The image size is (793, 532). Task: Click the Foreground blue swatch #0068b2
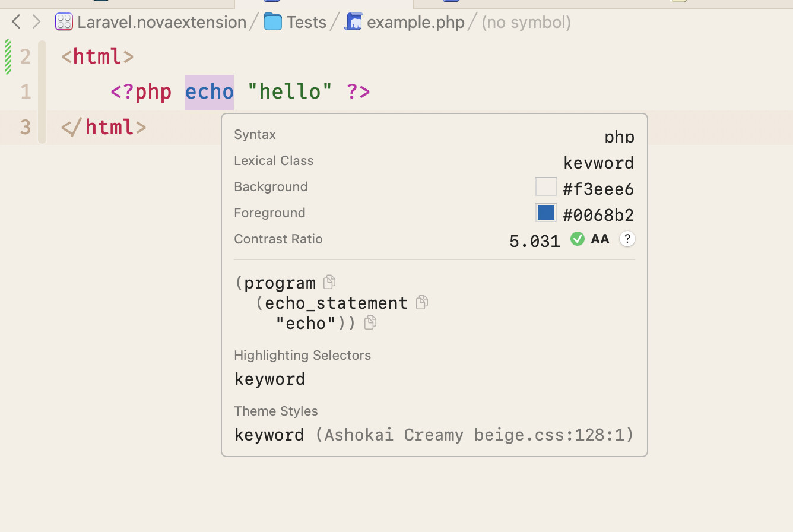(546, 213)
